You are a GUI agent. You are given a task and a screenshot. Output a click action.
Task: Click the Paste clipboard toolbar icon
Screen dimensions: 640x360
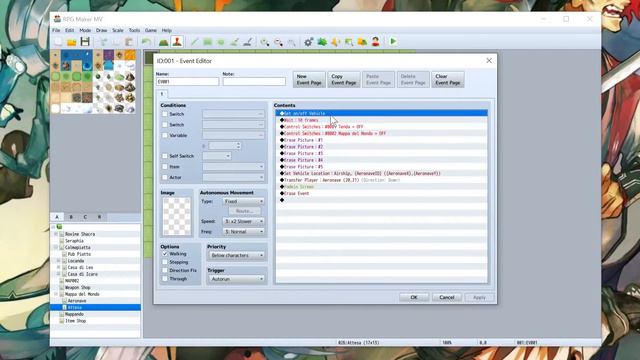(x=129, y=42)
